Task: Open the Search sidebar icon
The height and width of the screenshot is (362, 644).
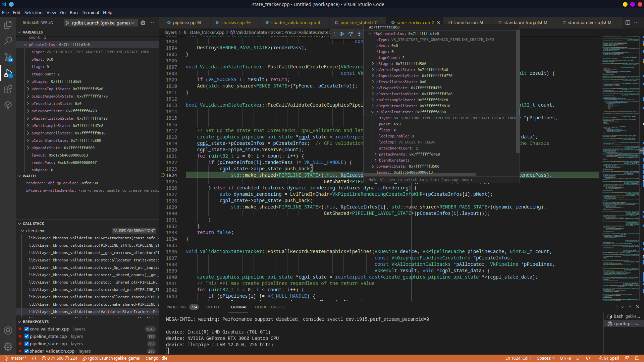Action: click(8, 41)
